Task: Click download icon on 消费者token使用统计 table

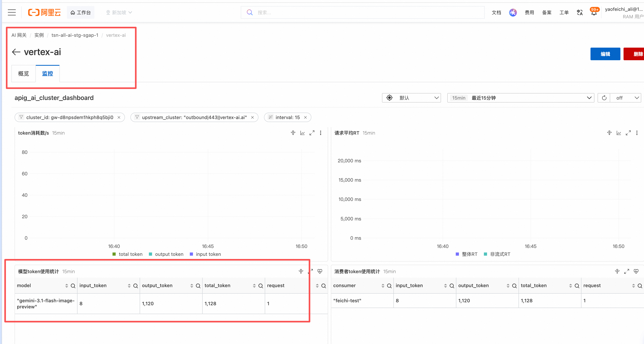Action: 617,271
